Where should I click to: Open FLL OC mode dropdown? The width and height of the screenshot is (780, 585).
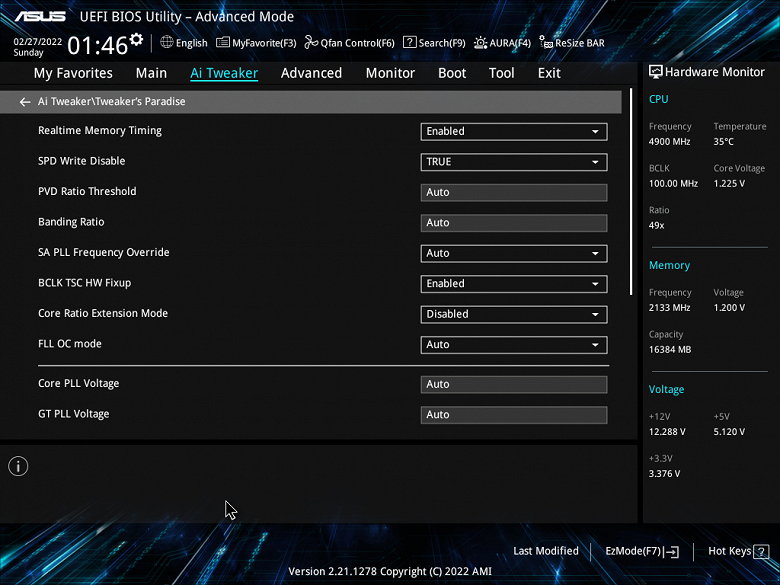(x=514, y=345)
